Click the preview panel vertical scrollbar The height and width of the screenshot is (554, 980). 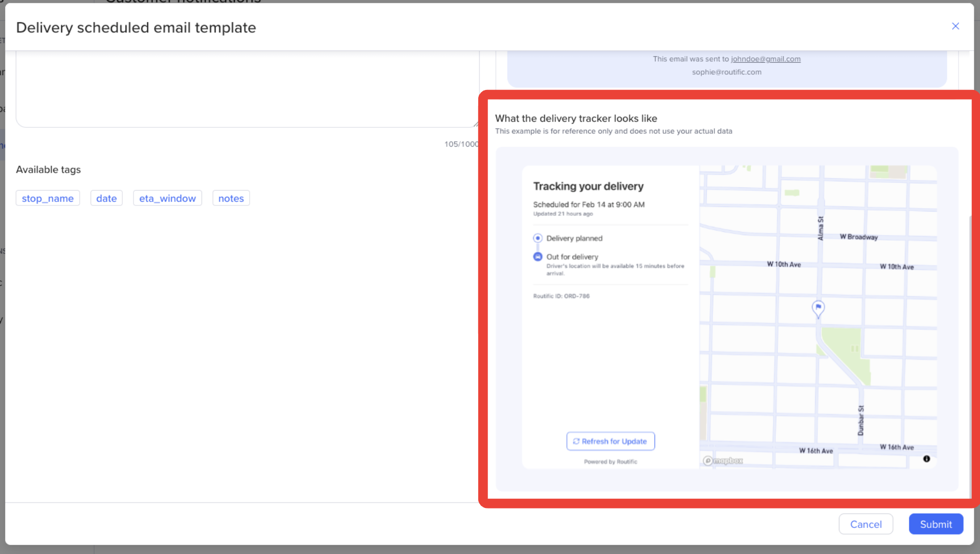coord(970,355)
